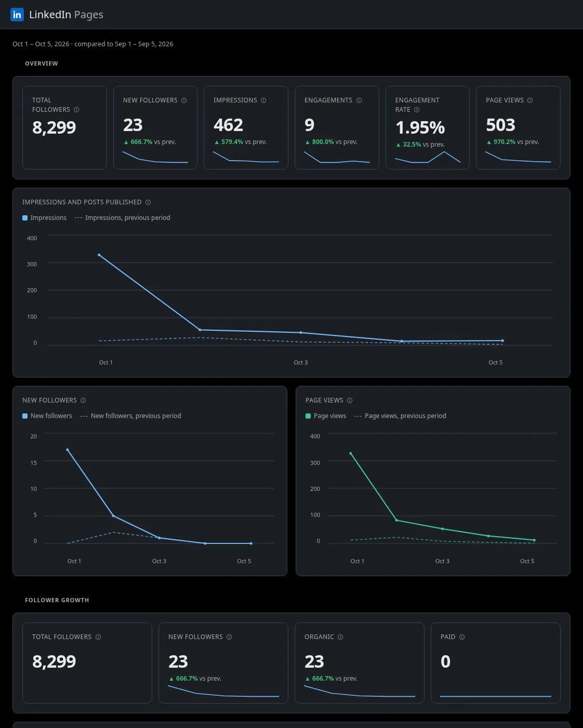Click the 8,299 value in Overview Total Followers
This screenshot has height=728, width=583.
pyautogui.click(x=54, y=127)
